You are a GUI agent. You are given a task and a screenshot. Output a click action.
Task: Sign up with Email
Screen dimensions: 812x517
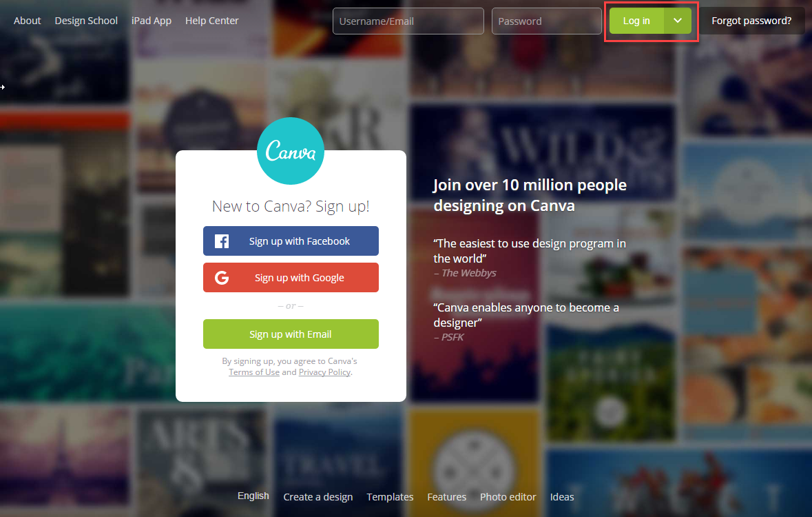pos(291,334)
